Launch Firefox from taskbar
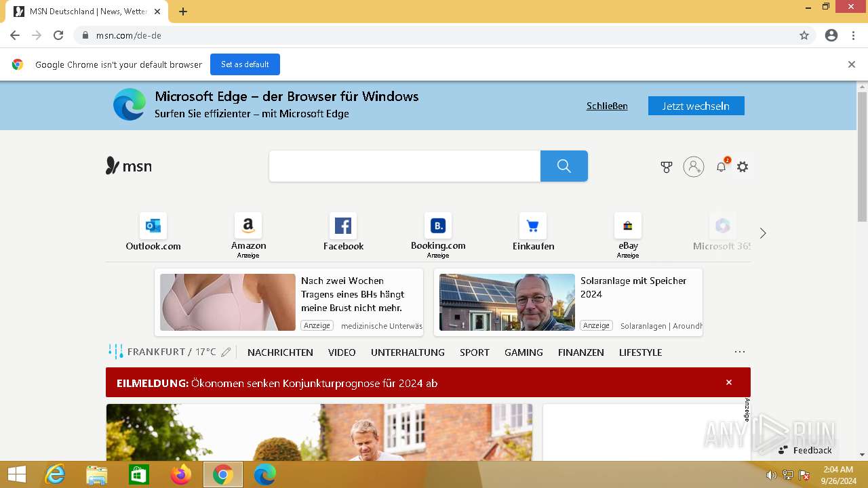Image resolution: width=868 pixels, height=488 pixels. coord(181,474)
